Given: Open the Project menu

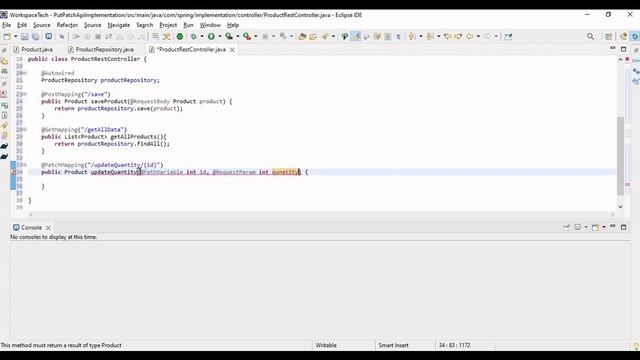Looking at the screenshot, I should [x=168, y=25].
